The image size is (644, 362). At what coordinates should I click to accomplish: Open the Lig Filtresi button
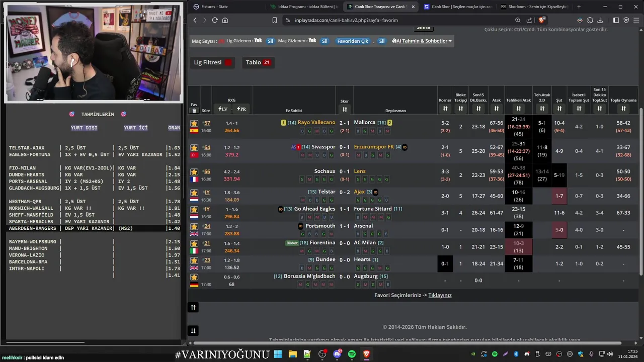(213, 62)
